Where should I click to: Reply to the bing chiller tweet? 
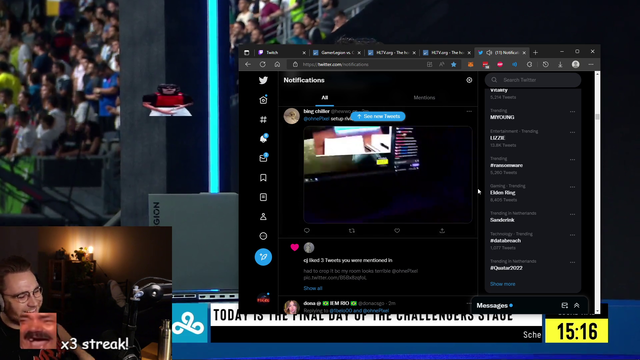307,231
